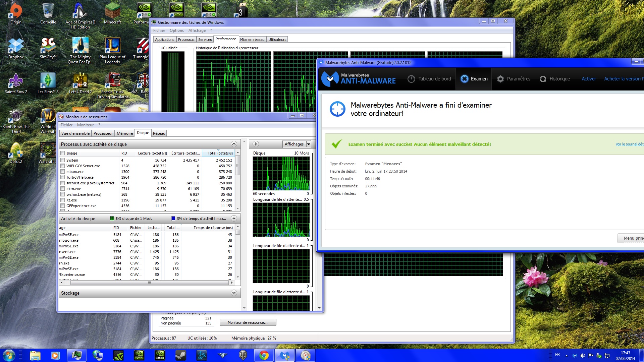
Task: Select the Dofus2 desktop shortcut
Action: point(16,153)
